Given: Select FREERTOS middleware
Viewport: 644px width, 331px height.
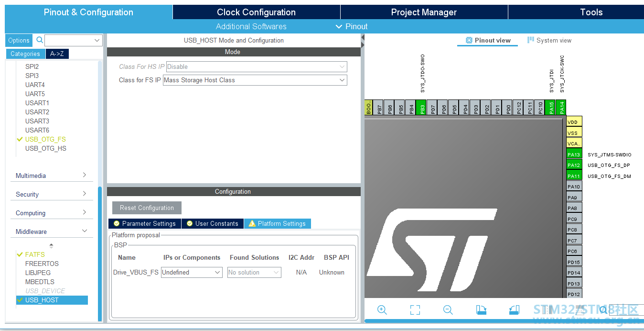Looking at the screenshot, I should pos(42,264).
